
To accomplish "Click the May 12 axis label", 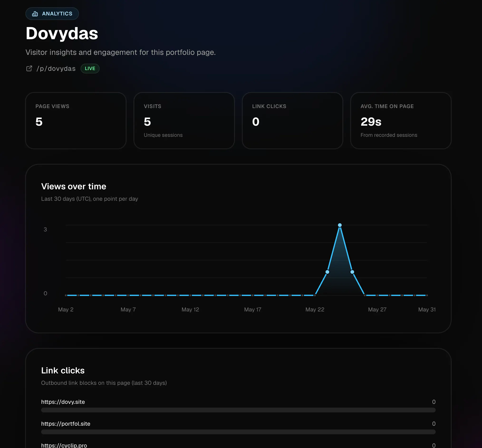I will coord(190,310).
